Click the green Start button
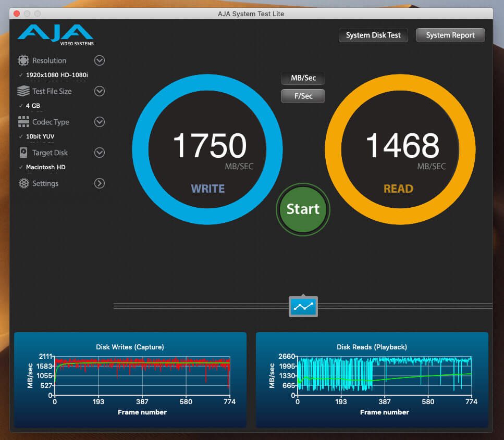504x440 pixels. click(x=303, y=209)
